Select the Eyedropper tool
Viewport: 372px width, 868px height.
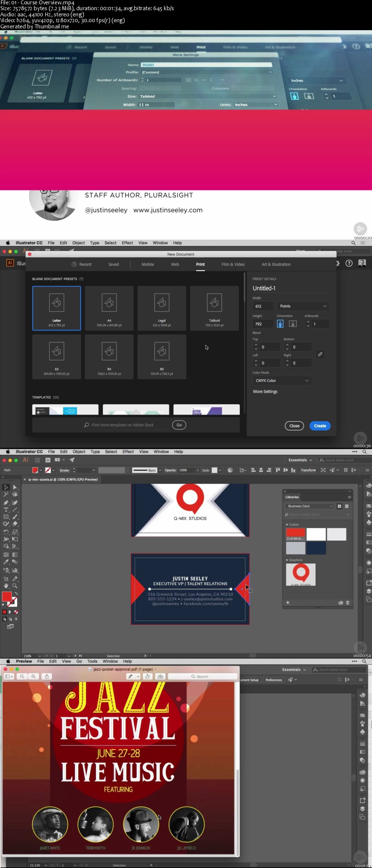(6, 562)
